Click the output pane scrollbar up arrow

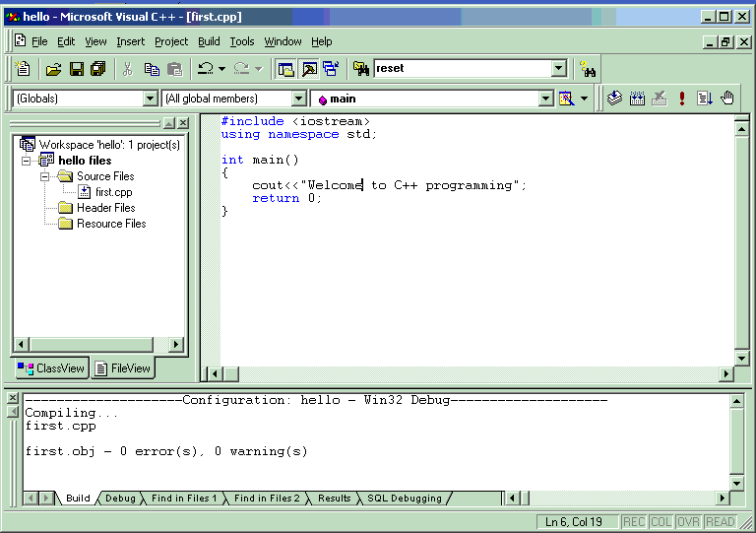tap(736, 401)
